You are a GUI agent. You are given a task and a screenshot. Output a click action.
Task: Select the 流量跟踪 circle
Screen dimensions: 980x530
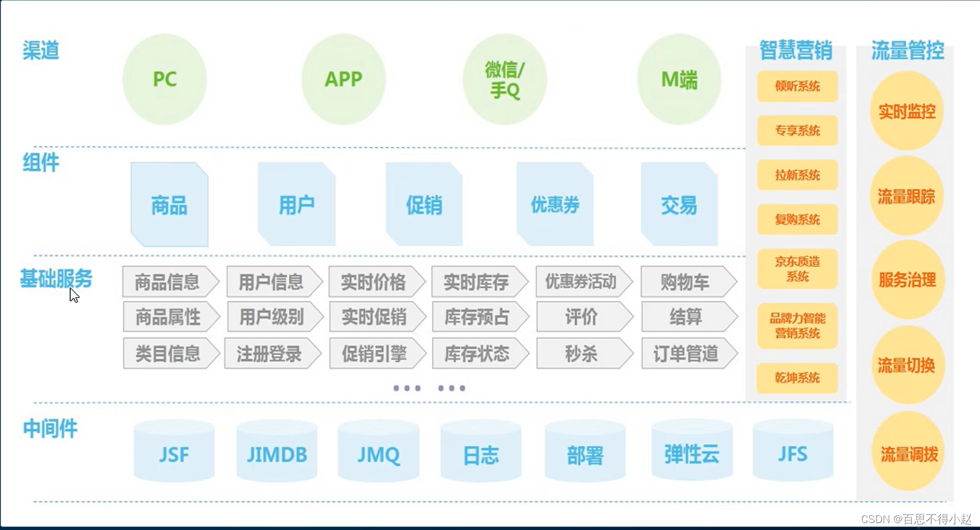click(907, 196)
